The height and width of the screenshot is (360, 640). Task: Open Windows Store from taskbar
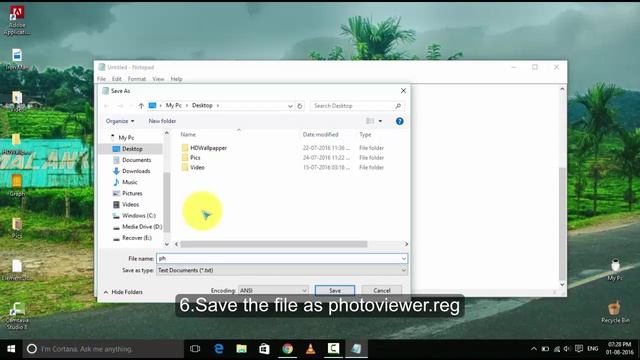coord(264,349)
